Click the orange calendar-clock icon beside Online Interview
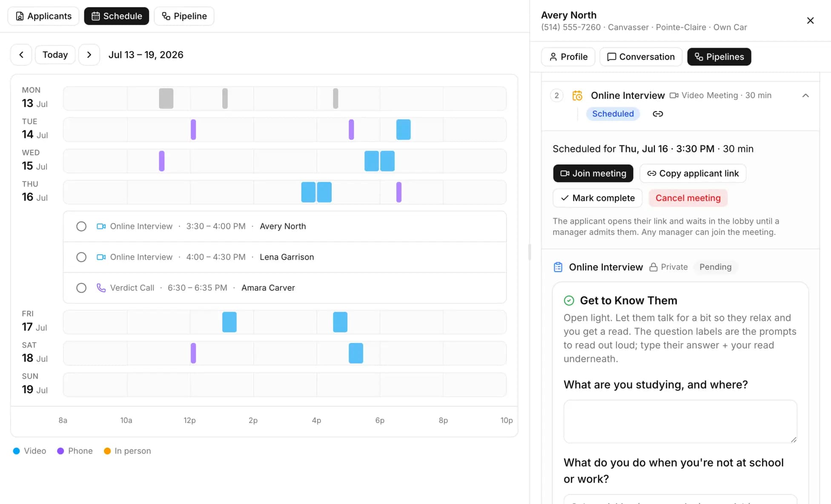 [x=577, y=95]
